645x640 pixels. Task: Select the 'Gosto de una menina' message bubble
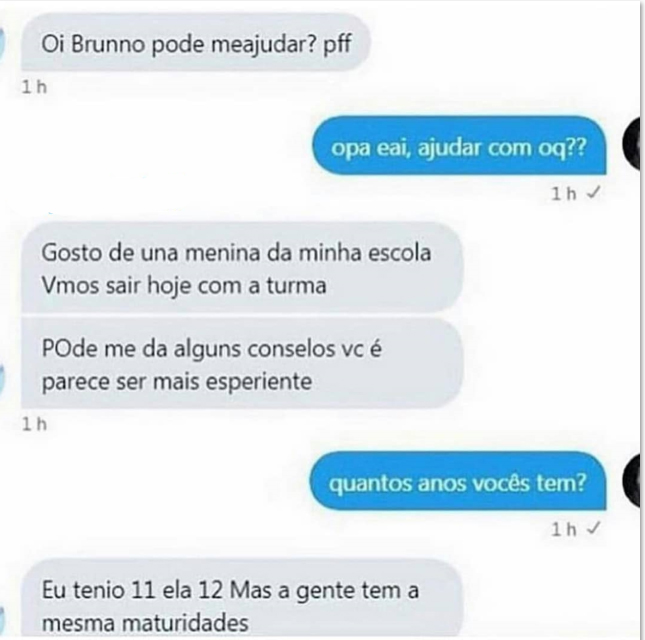click(242, 267)
